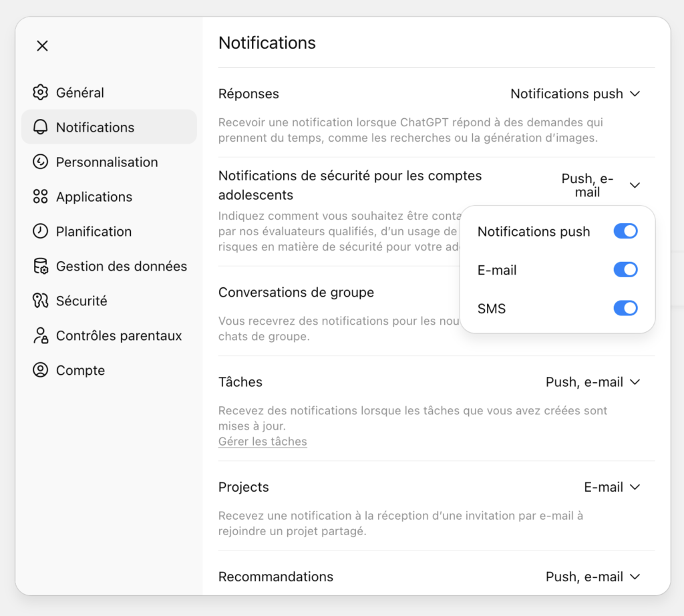
Task: Click the Général gear icon
Action: 41,93
